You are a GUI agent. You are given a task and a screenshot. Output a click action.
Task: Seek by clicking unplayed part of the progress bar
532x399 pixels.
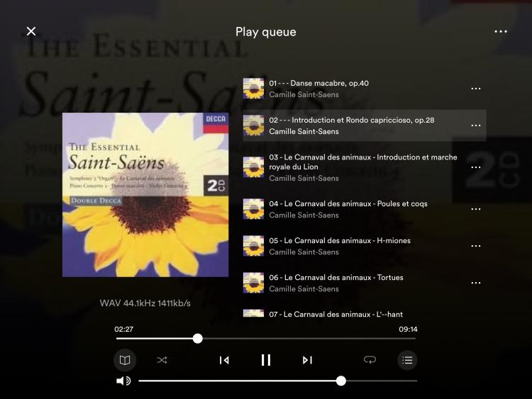309,338
